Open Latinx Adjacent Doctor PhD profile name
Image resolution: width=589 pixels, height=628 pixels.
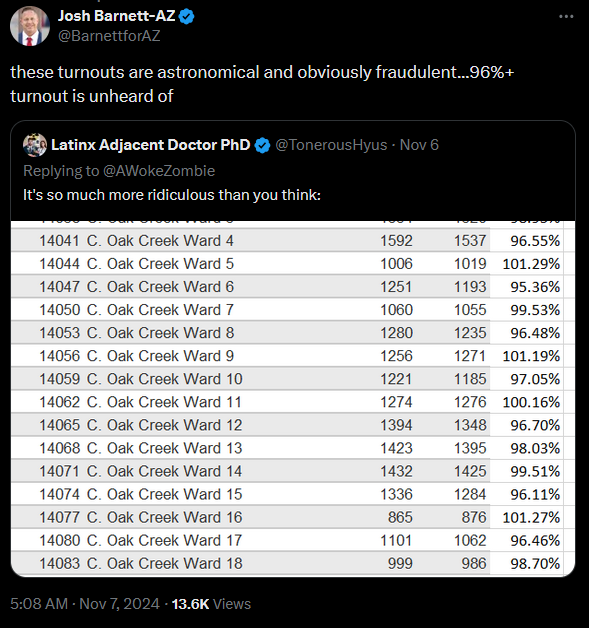tap(151, 145)
